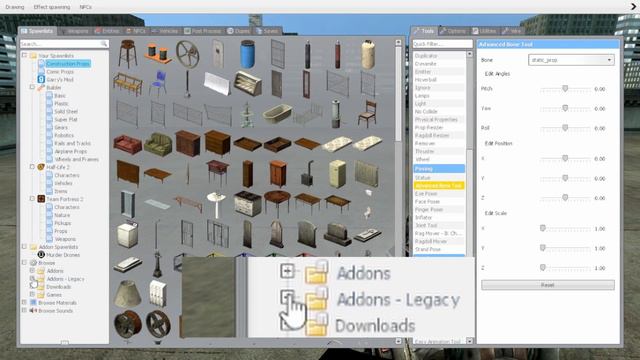Open the Effect spawning menu

52,7
